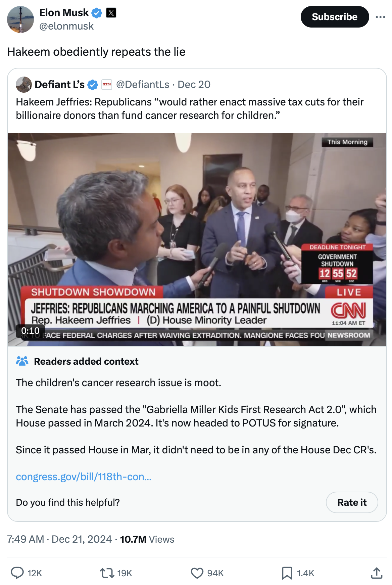Open the congress.gov bill link
This screenshot has height=585, width=392.
[84, 477]
